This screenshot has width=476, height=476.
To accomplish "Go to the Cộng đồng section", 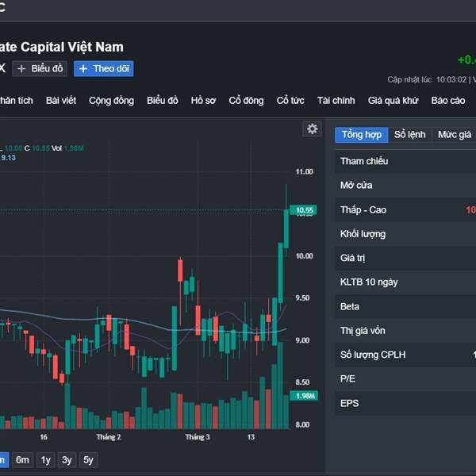I will 111,101.
